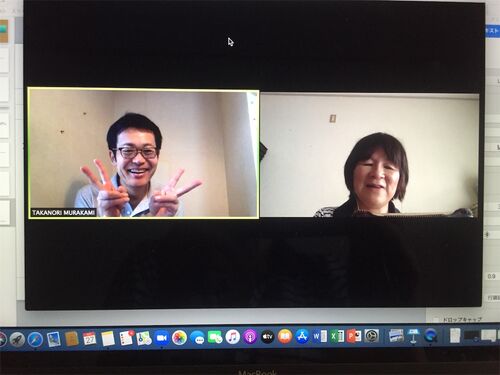
Task: Open the App Store icon
Action: point(302,336)
